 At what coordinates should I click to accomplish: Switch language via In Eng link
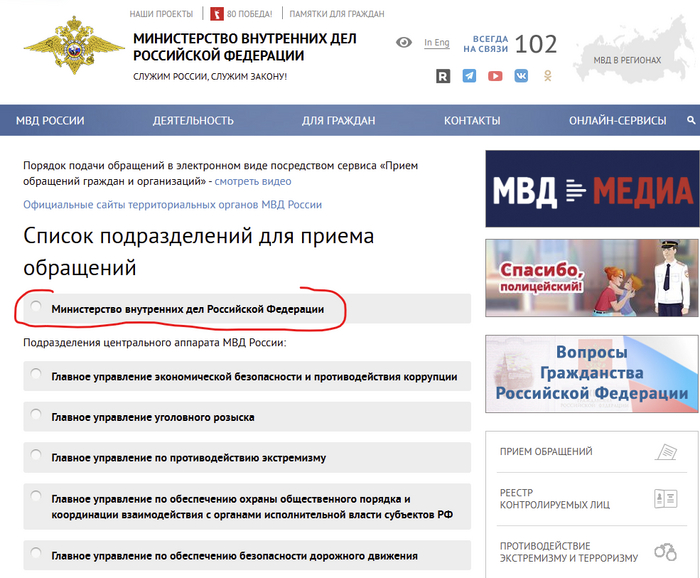437,43
